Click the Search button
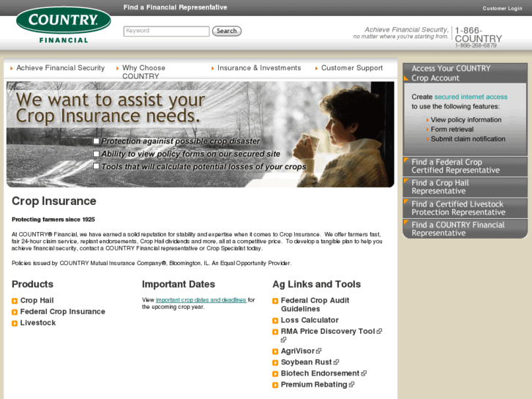The height and width of the screenshot is (399, 532). [x=227, y=31]
